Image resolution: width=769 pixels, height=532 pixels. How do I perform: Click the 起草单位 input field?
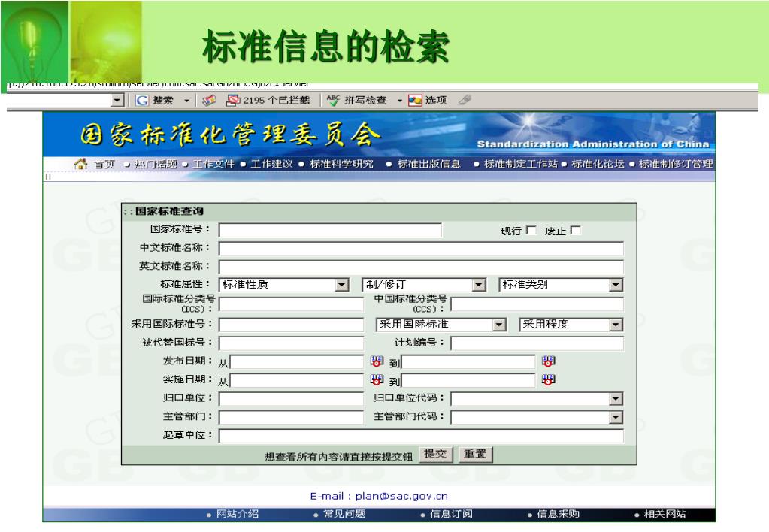click(421, 436)
